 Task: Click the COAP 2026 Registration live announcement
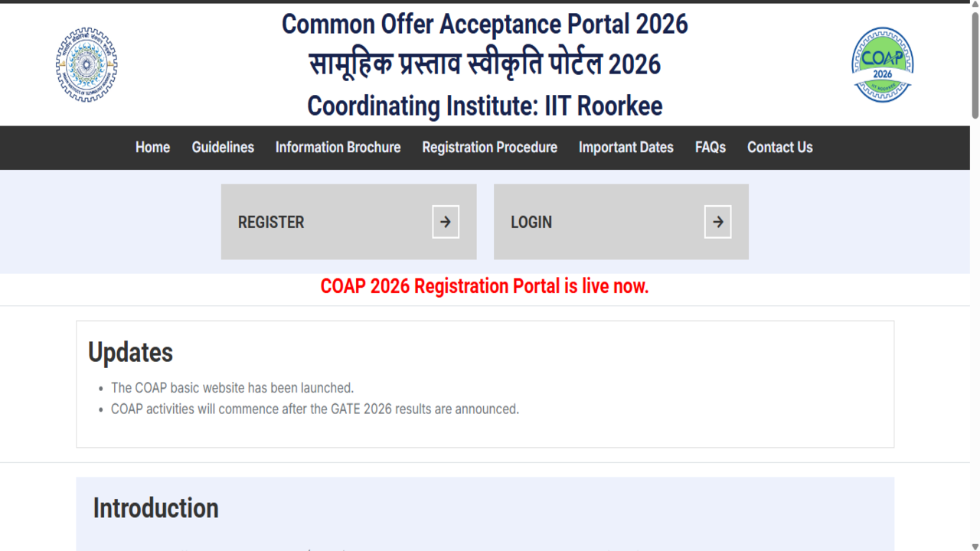(485, 286)
